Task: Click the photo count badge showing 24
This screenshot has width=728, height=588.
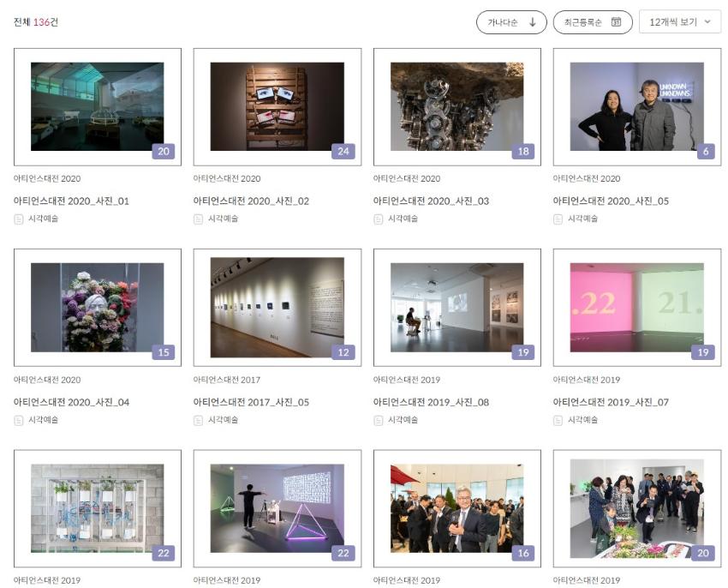Action: [x=343, y=152]
